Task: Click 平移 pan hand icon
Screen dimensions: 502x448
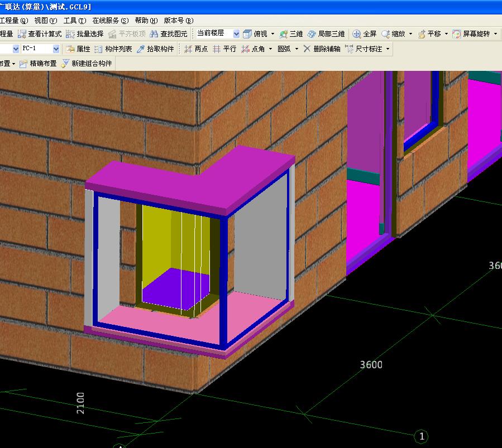Action: pos(422,34)
